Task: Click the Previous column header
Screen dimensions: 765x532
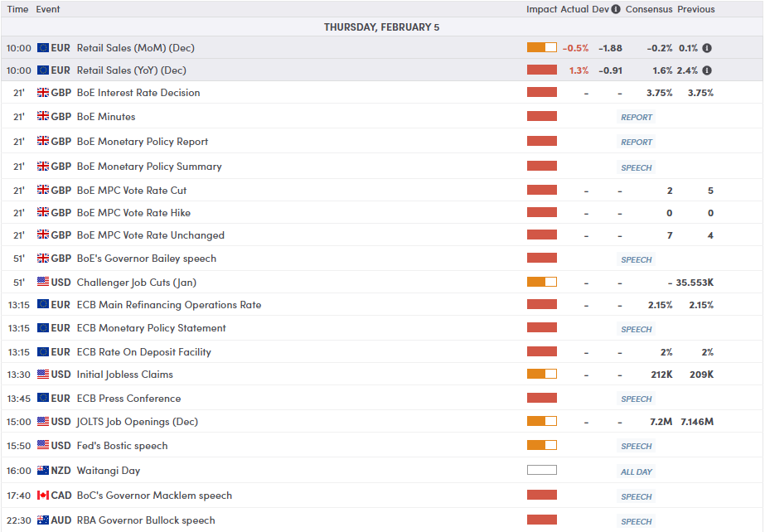Action: pyautogui.click(x=695, y=9)
